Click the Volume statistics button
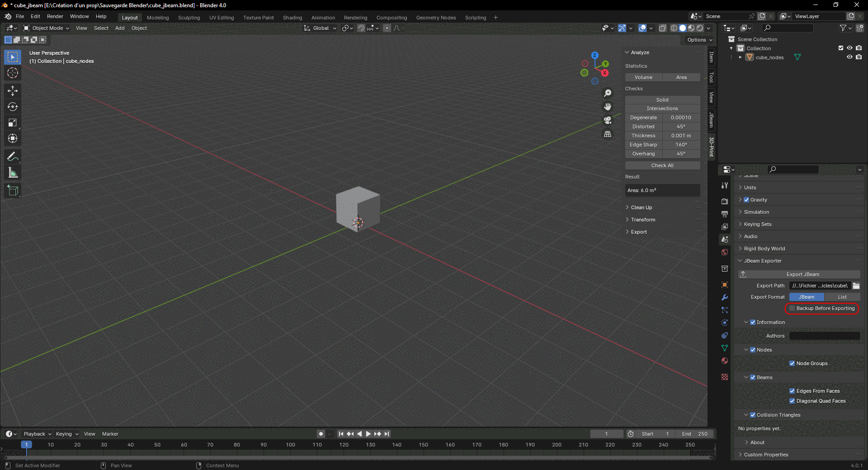 (644, 77)
